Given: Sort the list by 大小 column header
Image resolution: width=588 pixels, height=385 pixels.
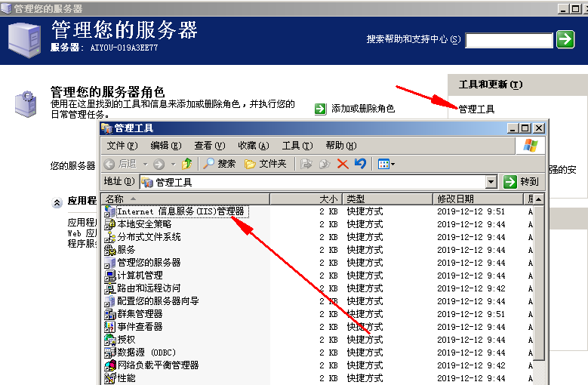Looking at the screenshot, I should click(306, 199).
